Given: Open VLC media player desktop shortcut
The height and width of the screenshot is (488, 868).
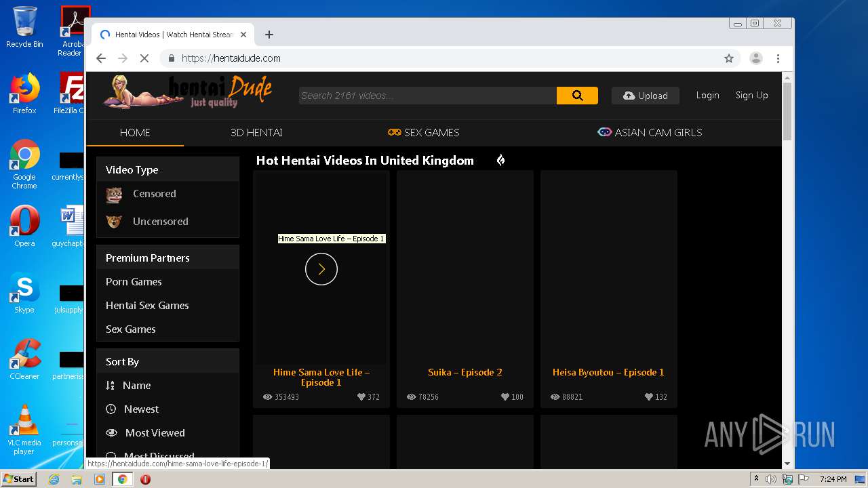Looking at the screenshot, I should [24, 430].
